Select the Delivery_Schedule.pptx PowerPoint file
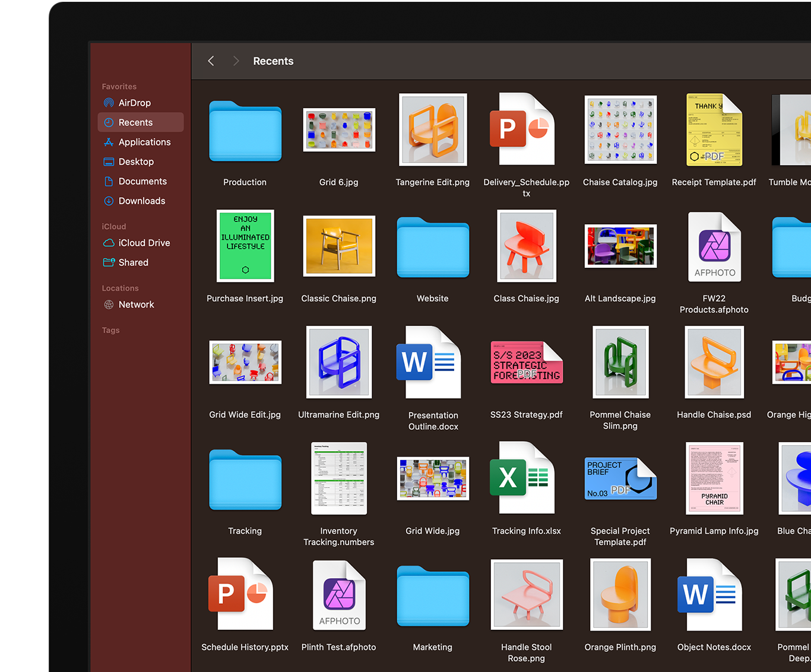Viewport: 811px width, 672px height. (522, 129)
